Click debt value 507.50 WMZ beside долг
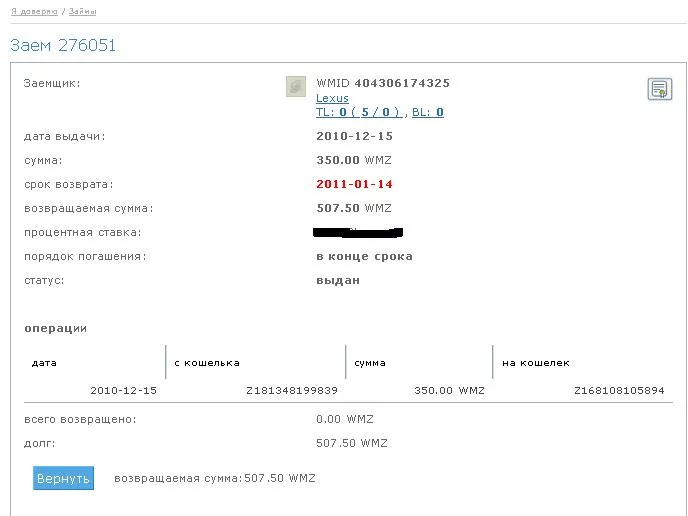 [352, 443]
